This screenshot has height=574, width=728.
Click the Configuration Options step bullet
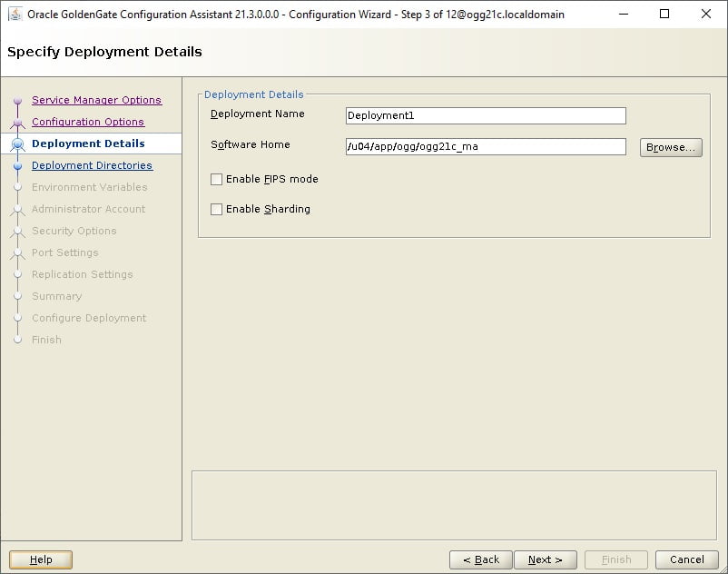pyautogui.click(x=17, y=122)
